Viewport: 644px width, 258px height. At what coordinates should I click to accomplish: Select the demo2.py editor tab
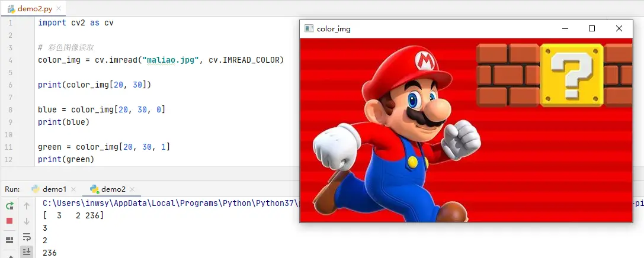(x=35, y=9)
